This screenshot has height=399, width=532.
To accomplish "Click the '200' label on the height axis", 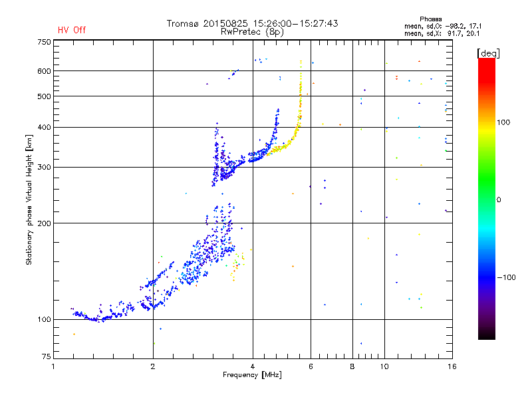I will click(x=44, y=223).
